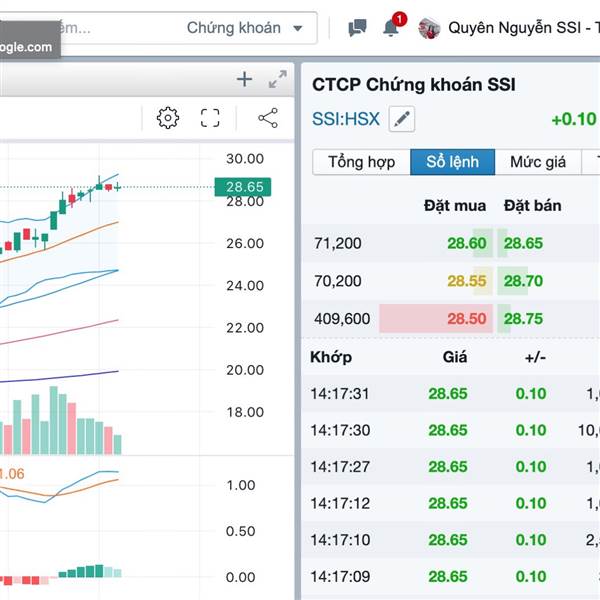Select the CTCP Chứng khoán SSI title

point(414,85)
